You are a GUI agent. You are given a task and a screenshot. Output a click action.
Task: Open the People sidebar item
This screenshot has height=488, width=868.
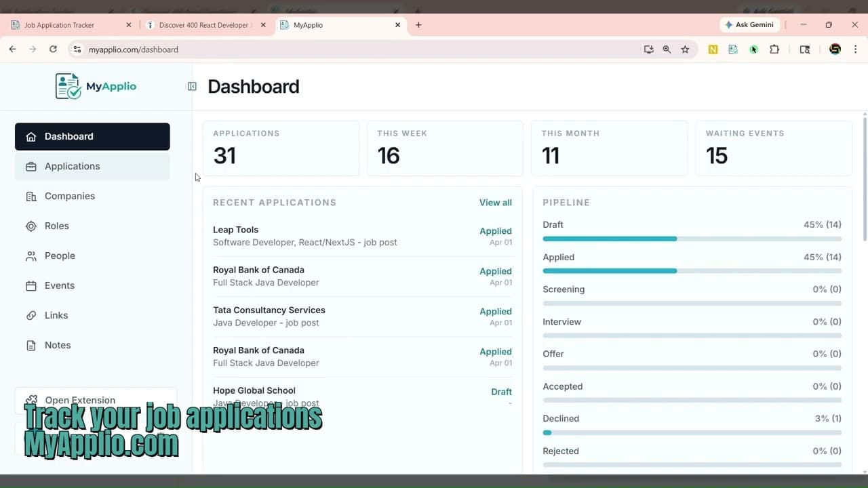92,256
